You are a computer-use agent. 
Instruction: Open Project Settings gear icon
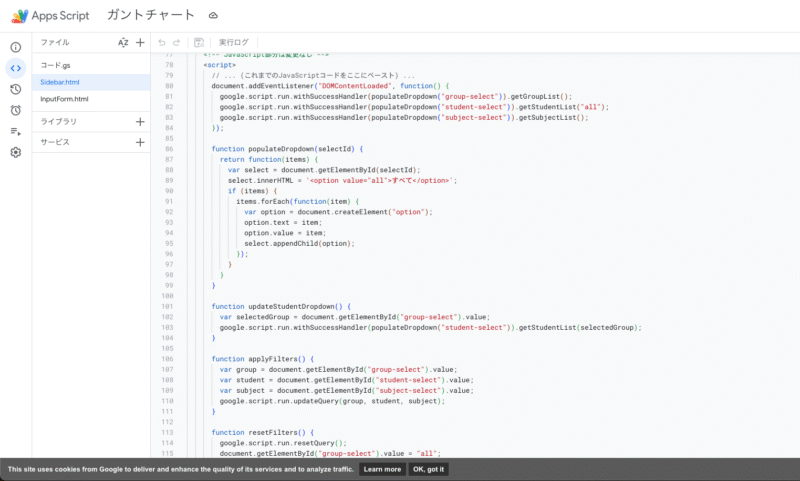[16, 153]
